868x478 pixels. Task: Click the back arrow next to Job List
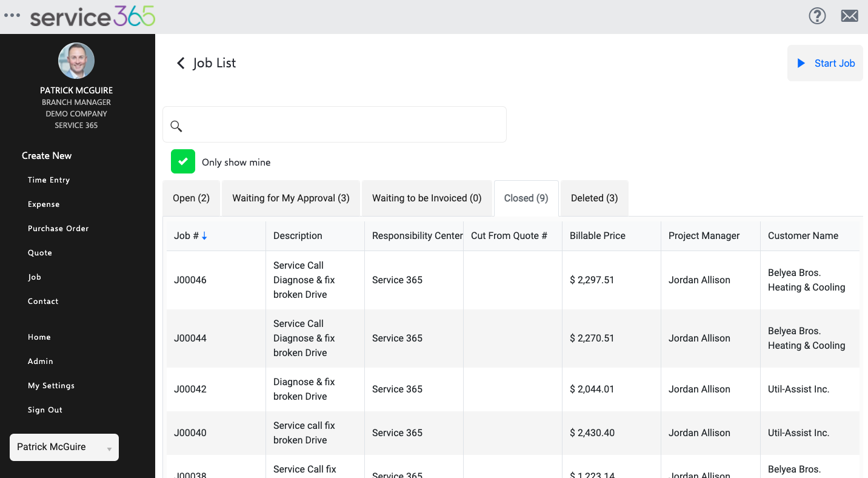pyautogui.click(x=180, y=63)
